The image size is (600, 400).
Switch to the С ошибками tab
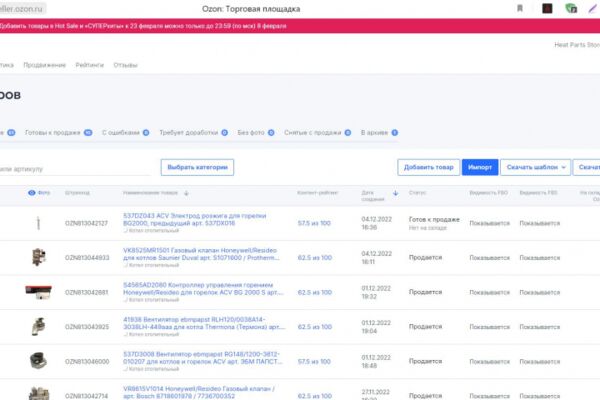pos(126,132)
